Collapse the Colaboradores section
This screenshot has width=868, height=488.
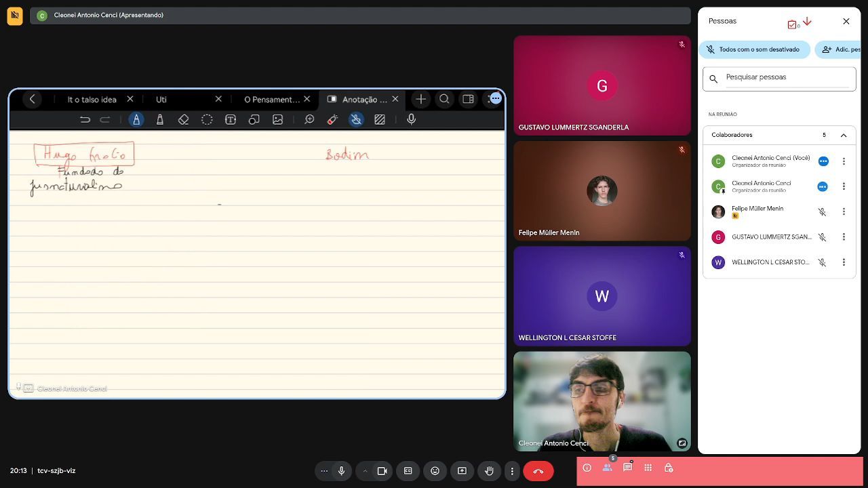pyautogui.click(x=844, y=135)
